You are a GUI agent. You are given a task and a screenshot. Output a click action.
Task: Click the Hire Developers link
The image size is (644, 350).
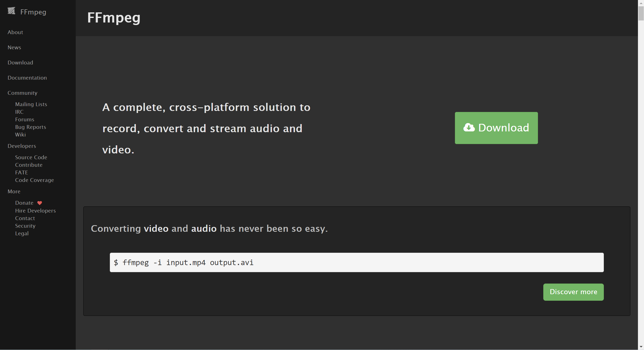[35, 211]
